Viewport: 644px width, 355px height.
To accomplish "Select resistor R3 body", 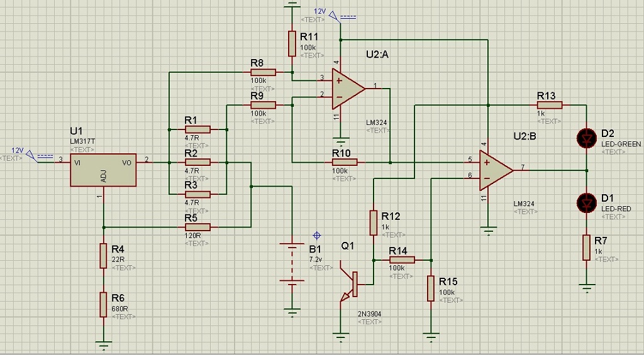I will (197, 195).
